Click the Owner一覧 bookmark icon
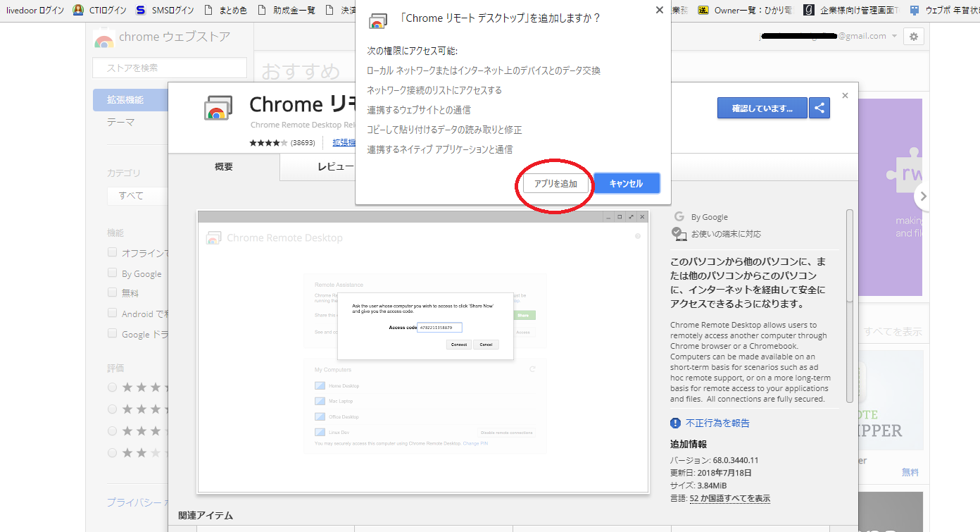Viewport: 980px width, 532px height. point(703,11)
